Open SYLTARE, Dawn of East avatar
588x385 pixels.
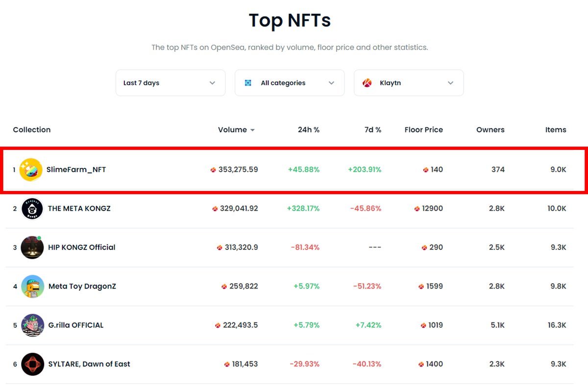tap(33, 364)
